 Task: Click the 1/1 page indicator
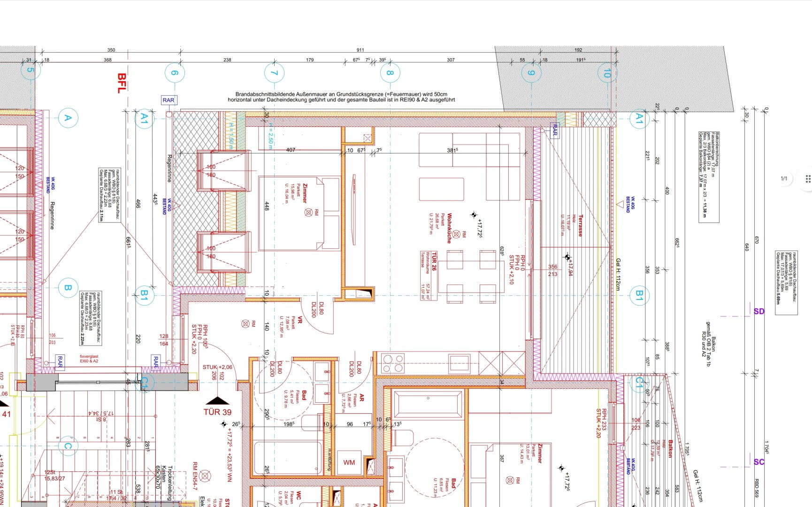tap(783, 179)
